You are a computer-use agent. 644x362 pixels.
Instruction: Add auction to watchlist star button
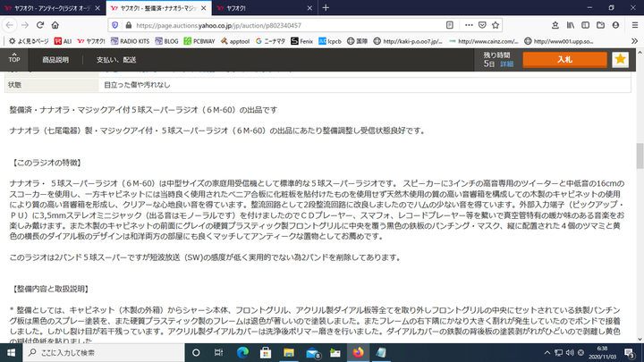pos(620,60)
